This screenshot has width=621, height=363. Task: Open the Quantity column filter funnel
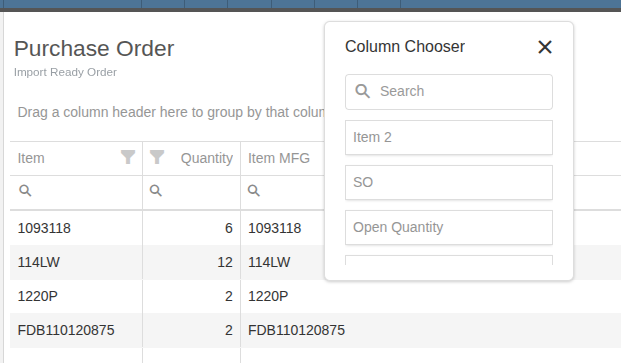click(157, 157)
